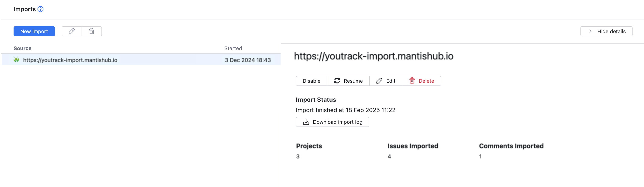Download the import log
644x187 pixels.
(333, 122)
